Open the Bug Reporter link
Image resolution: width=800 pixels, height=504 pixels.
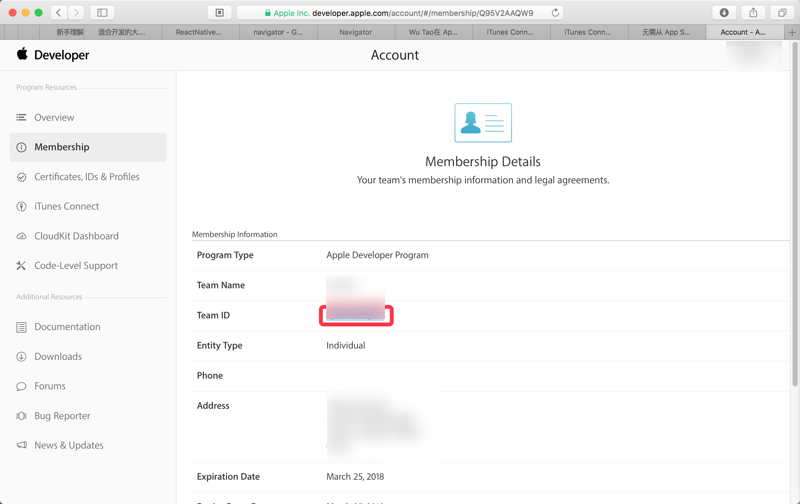pos(62,415)
